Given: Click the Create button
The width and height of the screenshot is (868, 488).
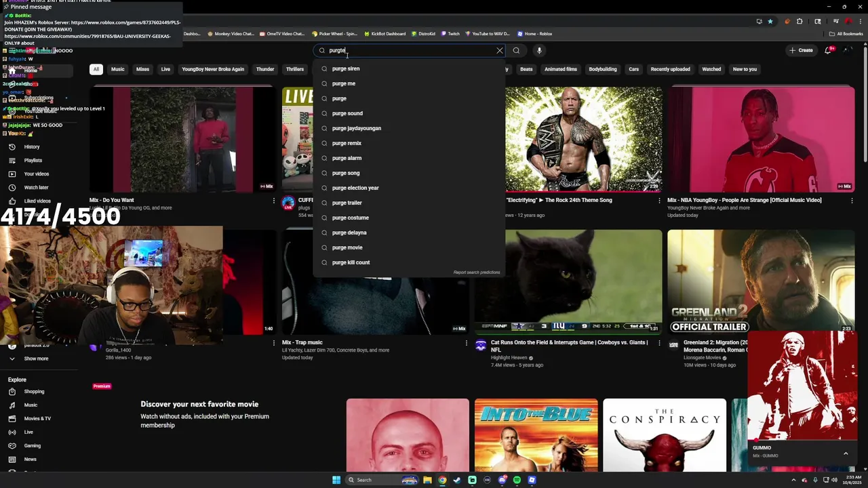Looking at the screenshot, I should tap(801, 50).
